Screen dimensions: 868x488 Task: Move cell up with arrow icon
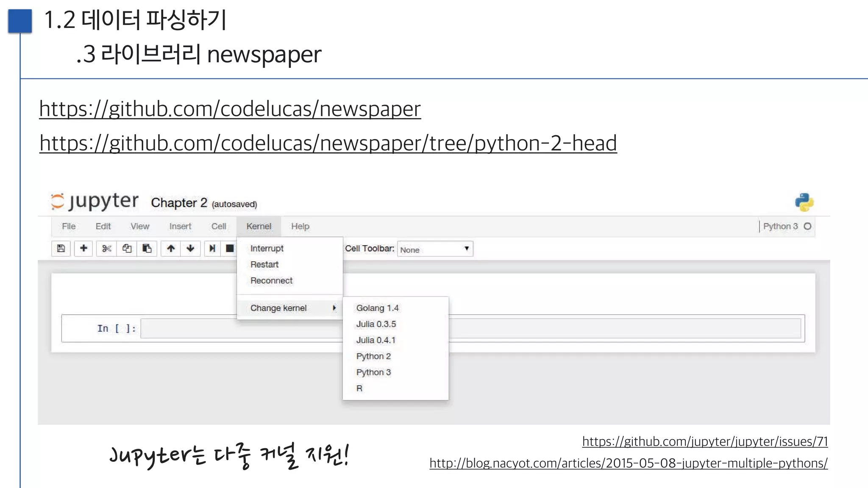(x=171, y=249)
